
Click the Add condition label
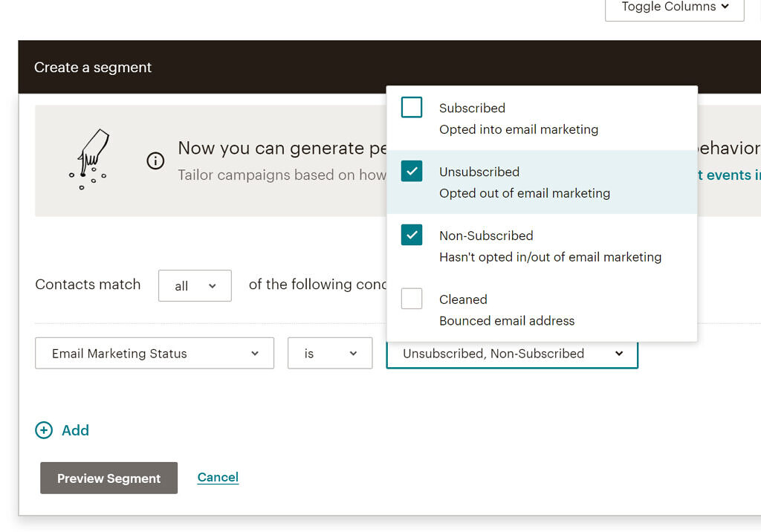[x=75, y=430]
